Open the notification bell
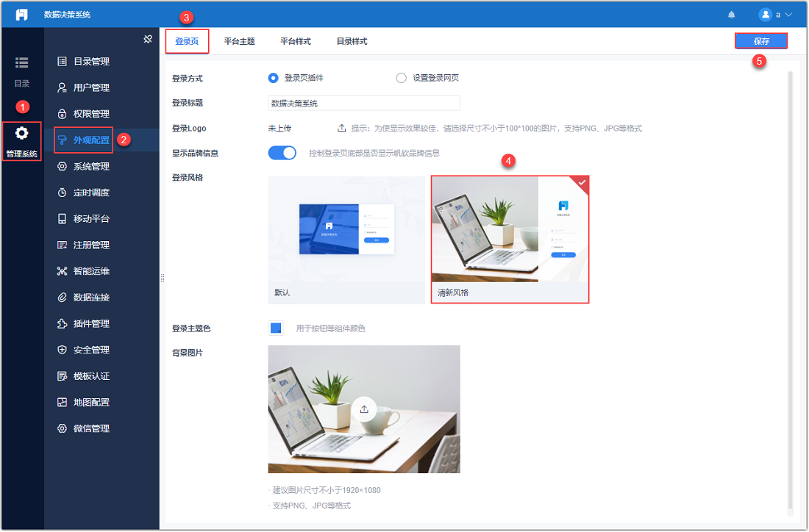 (731, 15)
